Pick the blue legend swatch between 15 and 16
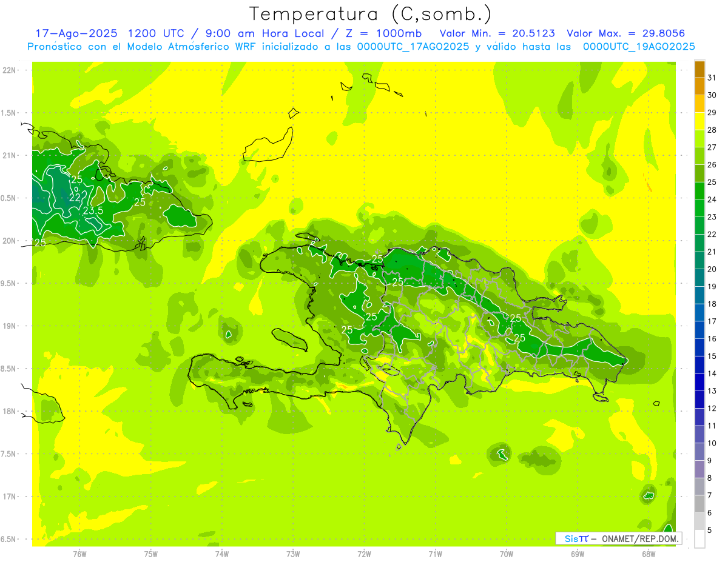728x562 pixels. coord(699,347)
